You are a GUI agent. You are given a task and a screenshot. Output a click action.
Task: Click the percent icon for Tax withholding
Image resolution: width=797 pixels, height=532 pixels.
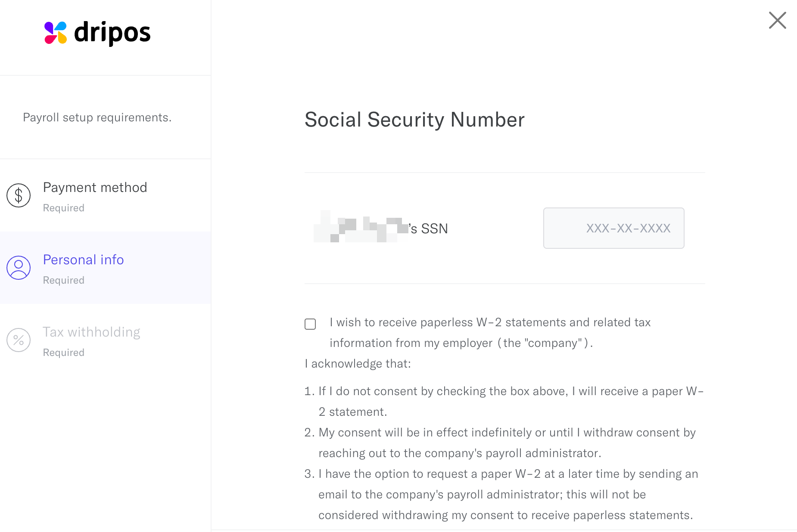pos(19,340)
